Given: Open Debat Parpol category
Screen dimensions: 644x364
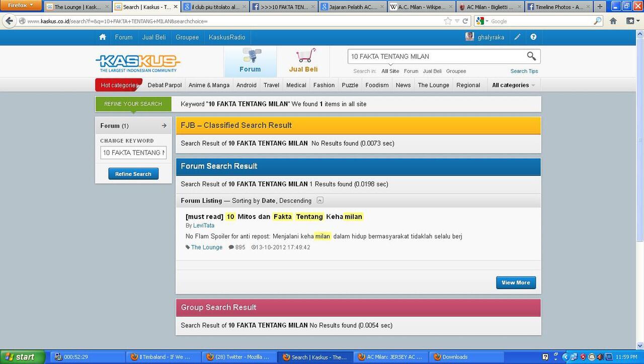Looking at the screenshot, I should coord(165,85).
